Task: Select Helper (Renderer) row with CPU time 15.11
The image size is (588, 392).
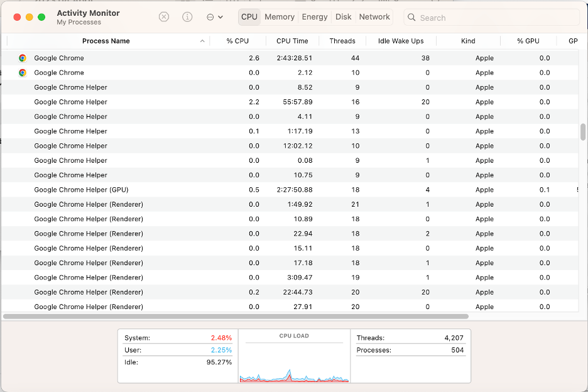Action: tap(290, 248)
